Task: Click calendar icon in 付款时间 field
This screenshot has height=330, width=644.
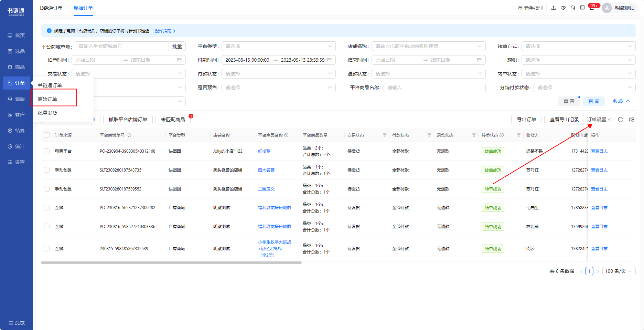Action: 329,60
